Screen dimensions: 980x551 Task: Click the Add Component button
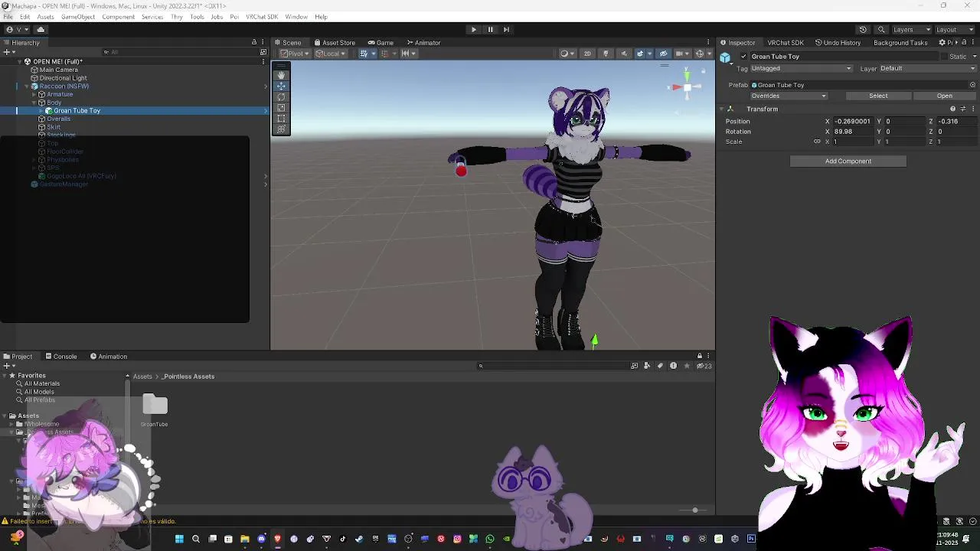click(848, 161)
